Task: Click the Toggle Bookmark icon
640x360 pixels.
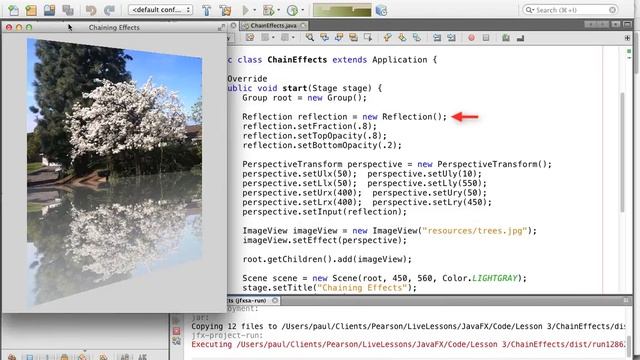Action: click(417, 38)
